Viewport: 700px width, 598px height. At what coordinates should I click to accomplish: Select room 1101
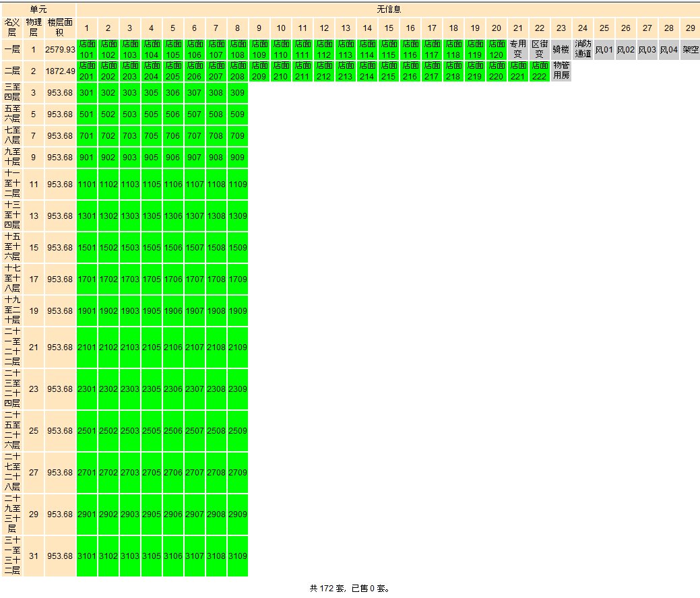coord(87,185)
